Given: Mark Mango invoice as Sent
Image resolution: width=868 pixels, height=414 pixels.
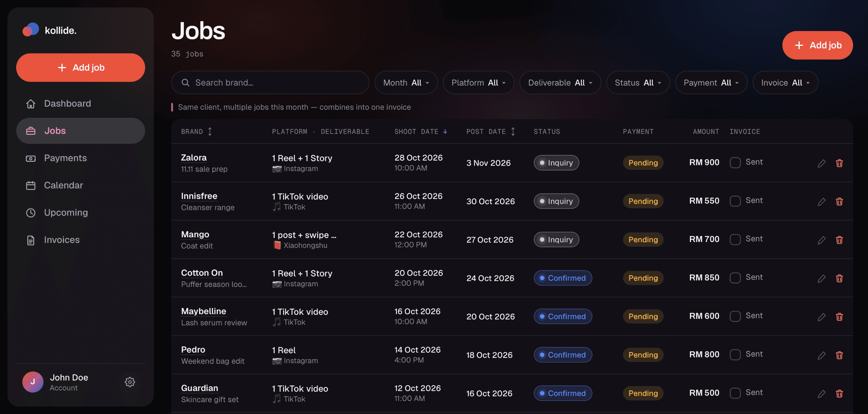Looking at the screenshot, I should pyautogui.click(x=735, y=239).
